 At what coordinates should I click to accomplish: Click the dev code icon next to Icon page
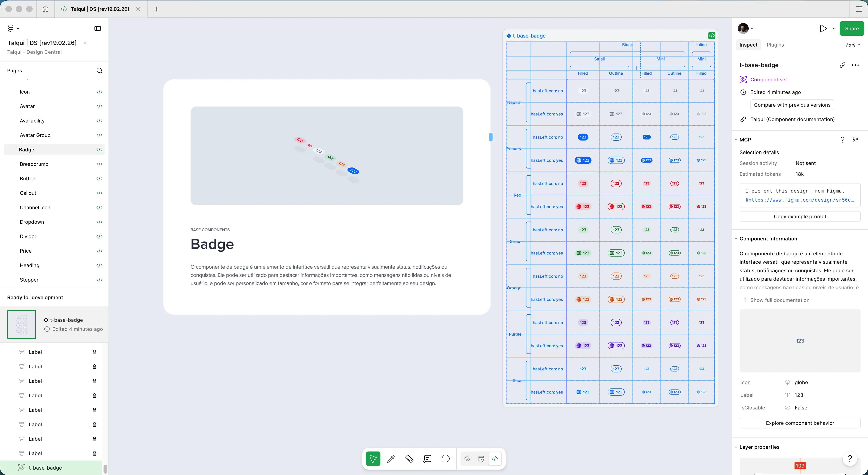coord(99,92)
